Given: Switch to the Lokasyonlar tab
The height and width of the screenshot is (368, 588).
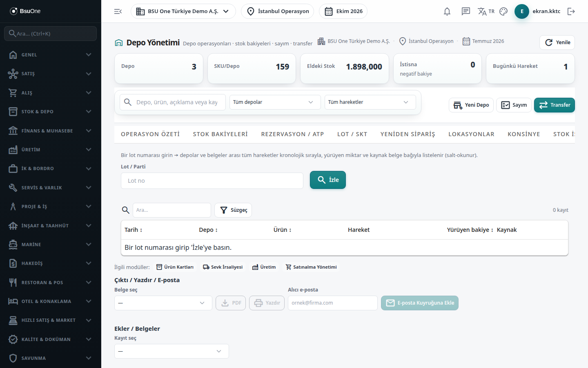Looking at the screenshot, I should [x=471, y=134].
